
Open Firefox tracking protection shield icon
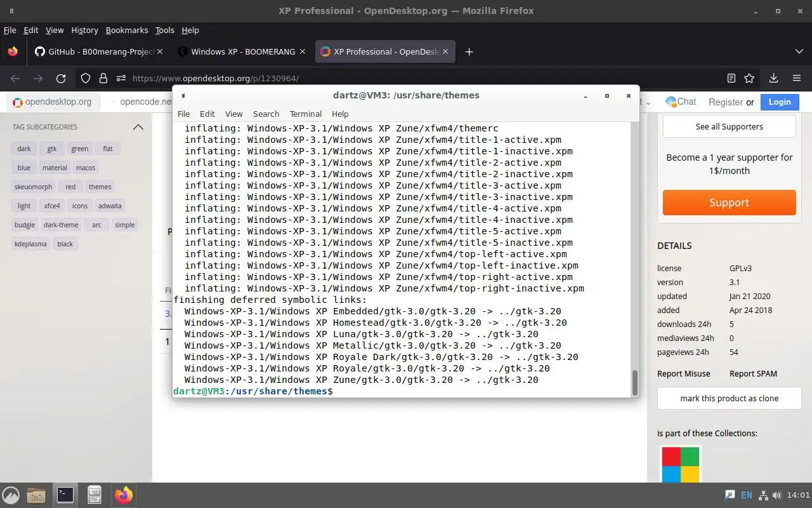pyautogui.click(x=86, y=78)
